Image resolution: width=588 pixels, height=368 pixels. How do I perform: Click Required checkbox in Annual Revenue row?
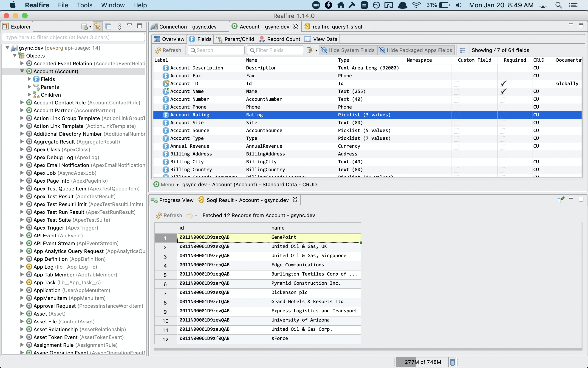tap(503, 146)
